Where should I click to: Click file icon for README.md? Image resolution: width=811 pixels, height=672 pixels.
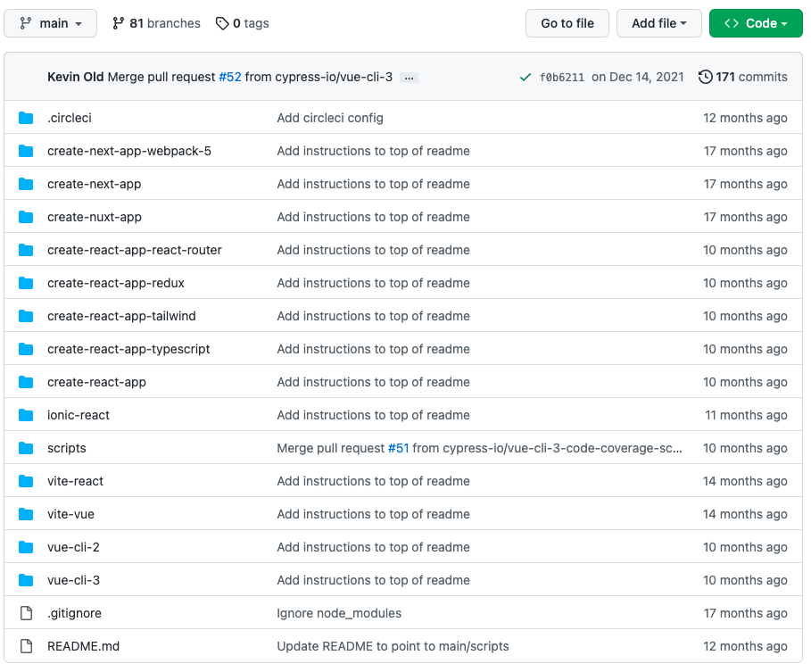click(26, 647)
